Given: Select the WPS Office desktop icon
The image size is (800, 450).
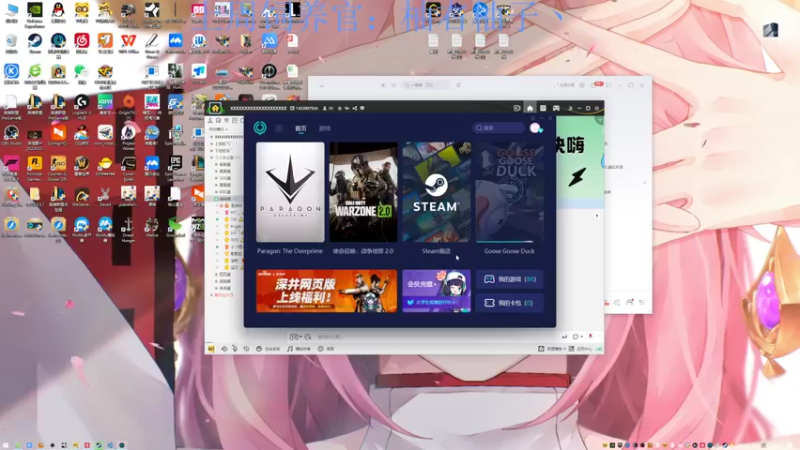Looking at the screenshot, I should (129, 43).
